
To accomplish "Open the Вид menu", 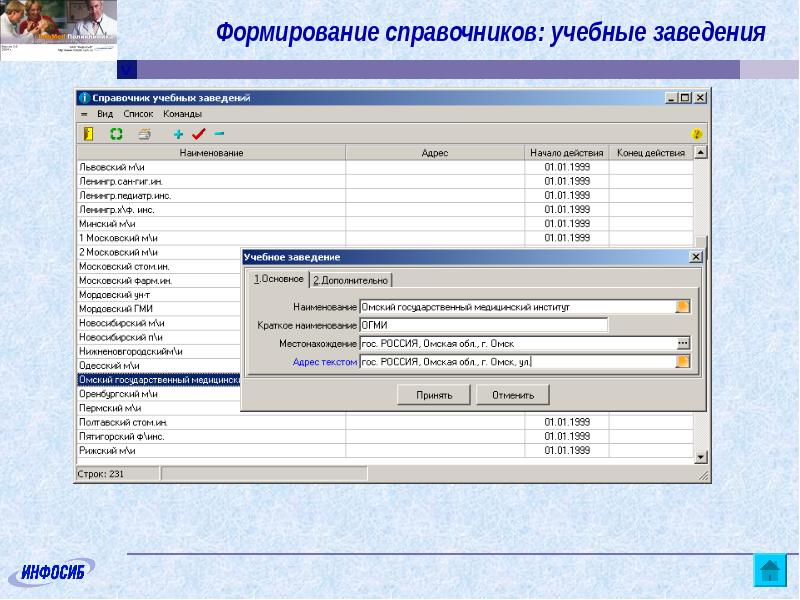I will [105, 114].
